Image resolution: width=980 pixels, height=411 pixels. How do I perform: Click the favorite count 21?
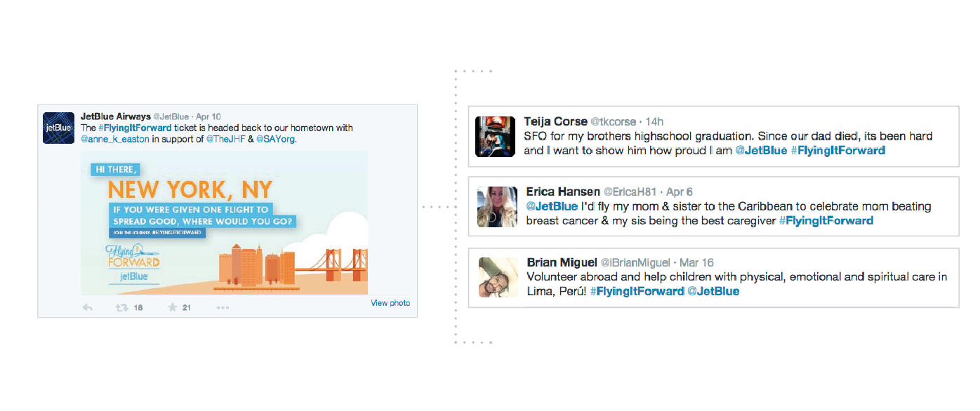pyautogui.click(x=187, y=308)
